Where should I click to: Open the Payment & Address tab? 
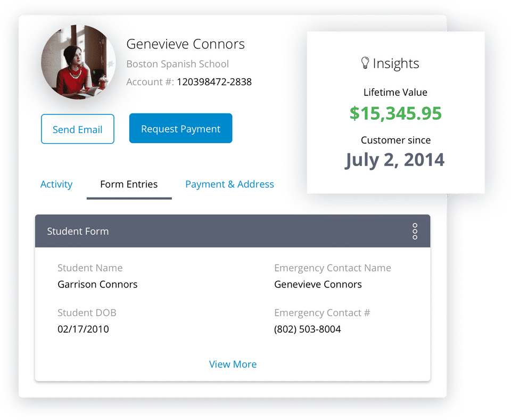coord(229,184)
